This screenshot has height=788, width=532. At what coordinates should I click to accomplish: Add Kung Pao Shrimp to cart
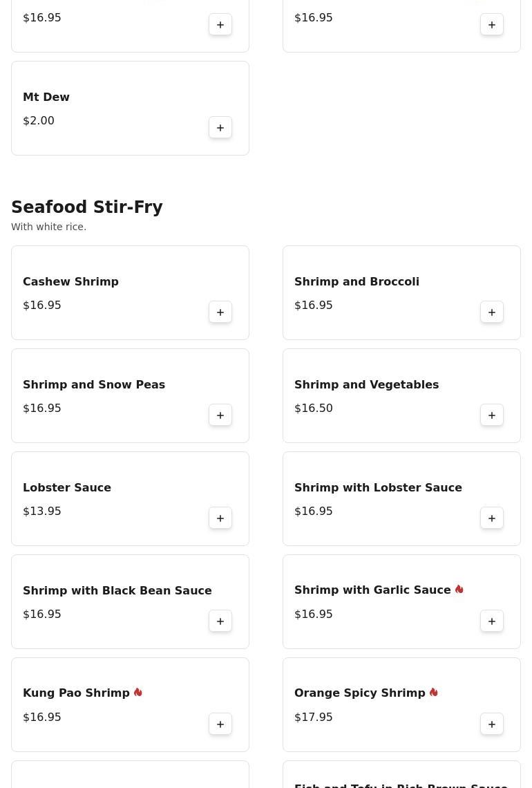click(x=220, y=724)
